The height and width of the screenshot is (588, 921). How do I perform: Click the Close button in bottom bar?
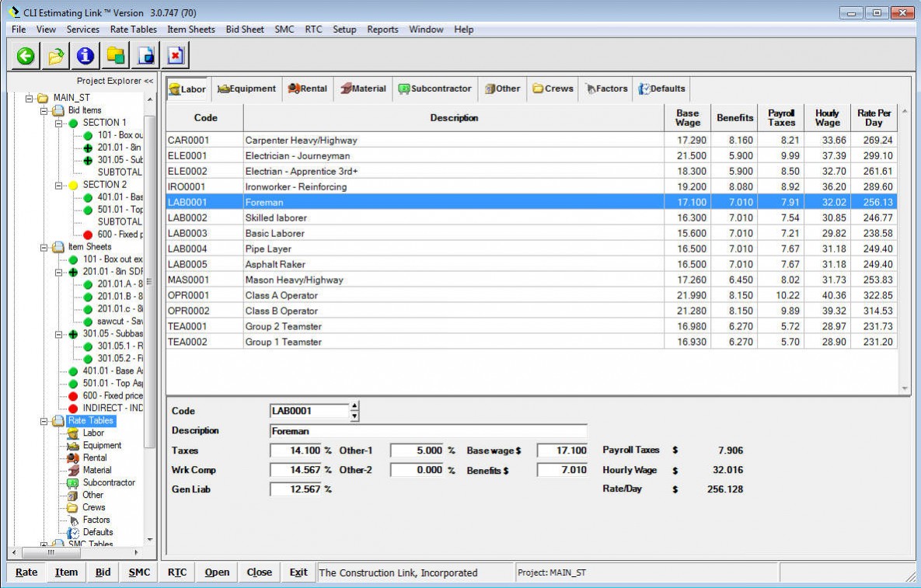259,572
